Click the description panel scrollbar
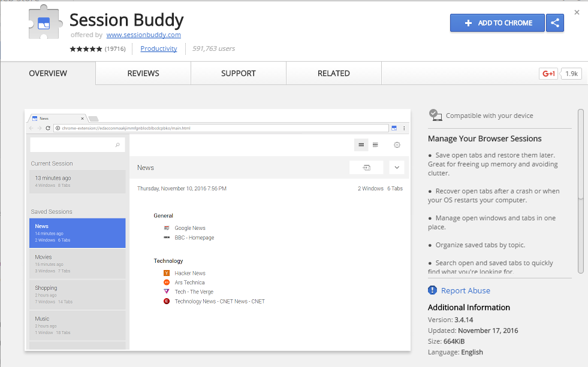588x367 pixels. point(580,191)
